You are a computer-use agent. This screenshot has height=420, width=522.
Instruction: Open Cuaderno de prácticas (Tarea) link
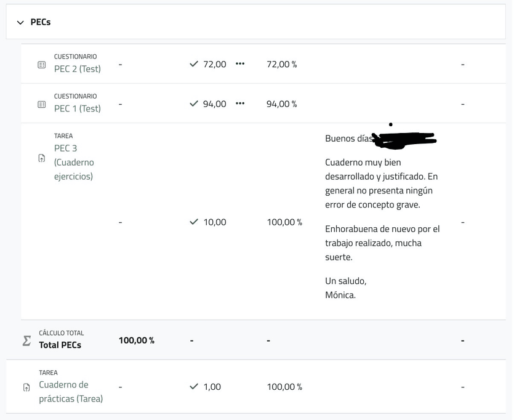(70, 392)
